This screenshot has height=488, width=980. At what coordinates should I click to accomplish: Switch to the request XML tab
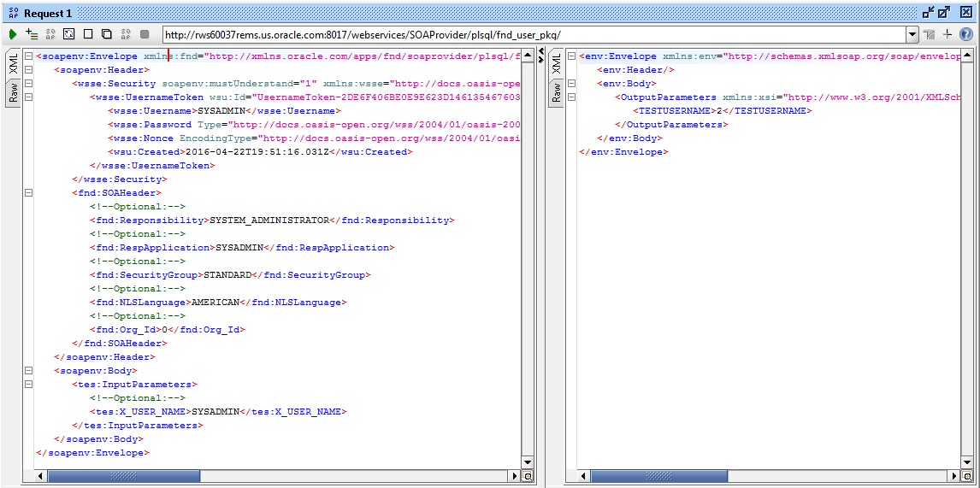[x=13, y=63]
